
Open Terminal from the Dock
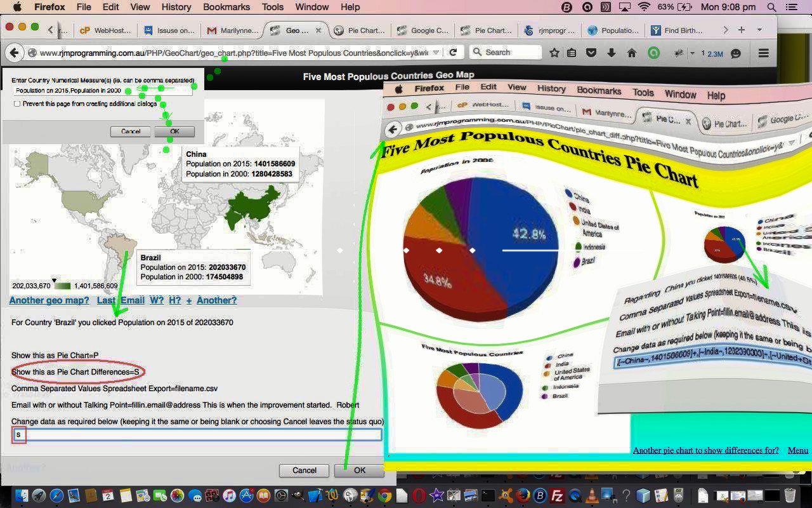[x=488, y=495]
